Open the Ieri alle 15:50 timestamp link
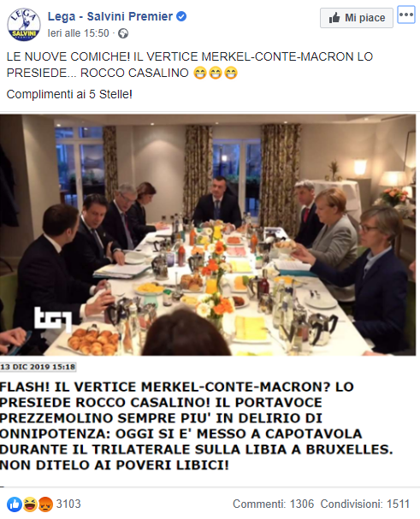420x519 pixels. click(x=78, y=33)
